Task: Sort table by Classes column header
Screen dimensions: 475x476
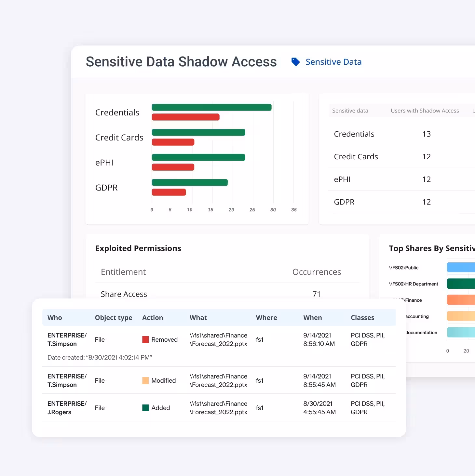Action: tap(362, 318)
